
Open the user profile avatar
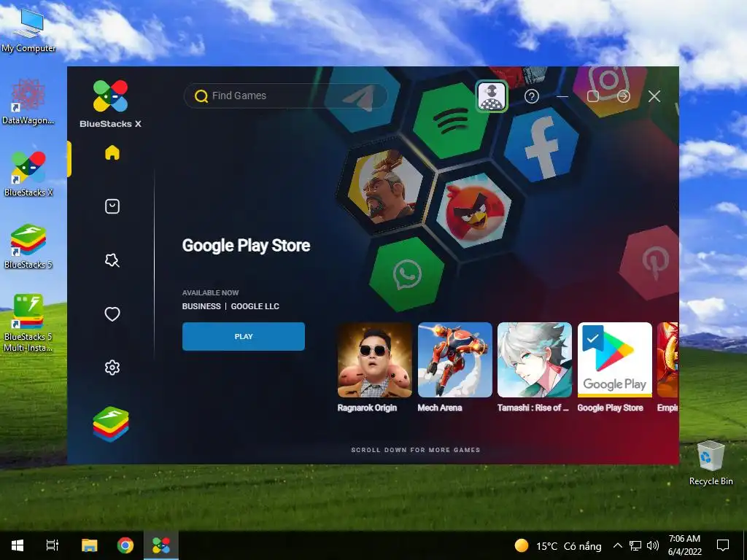click(492, 96)
